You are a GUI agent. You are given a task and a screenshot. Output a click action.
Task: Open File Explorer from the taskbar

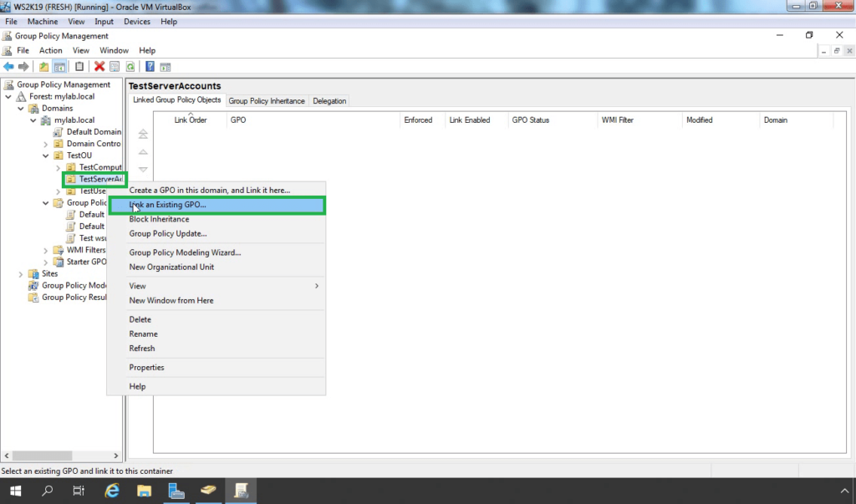[x=144, y=491]
